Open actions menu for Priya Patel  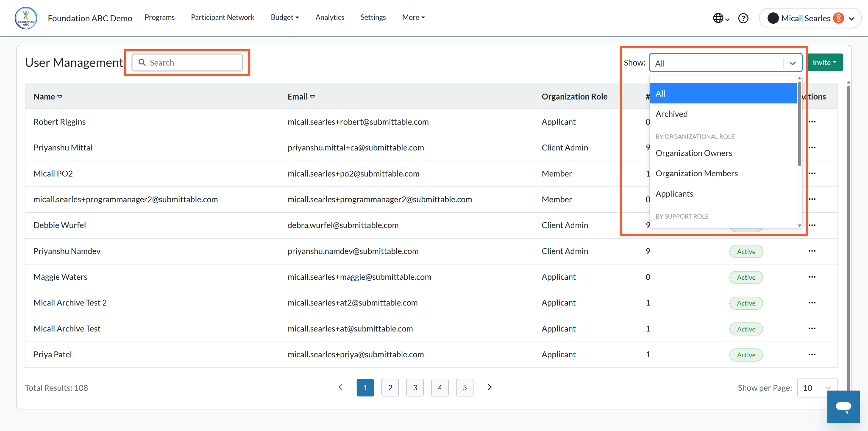[812, 354]
